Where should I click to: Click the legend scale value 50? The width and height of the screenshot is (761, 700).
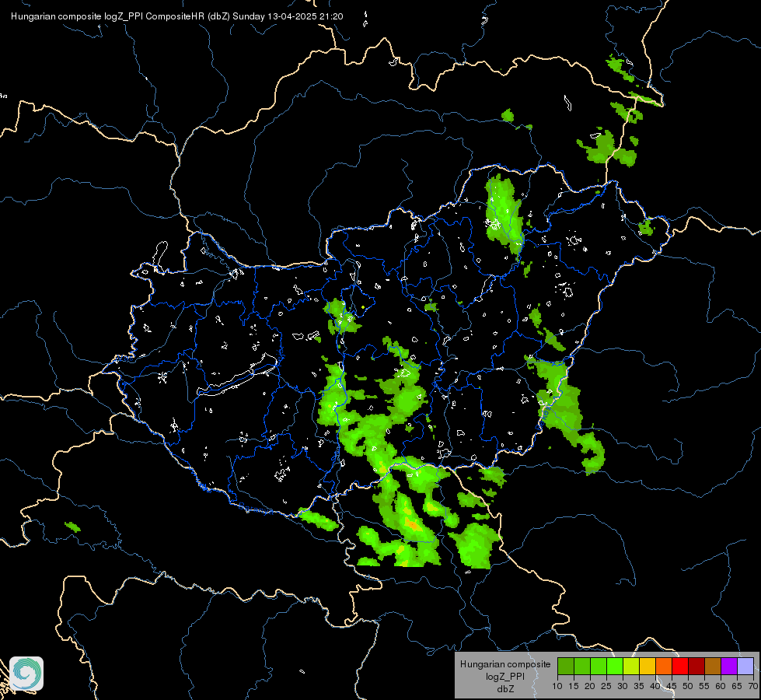(688, 687)
